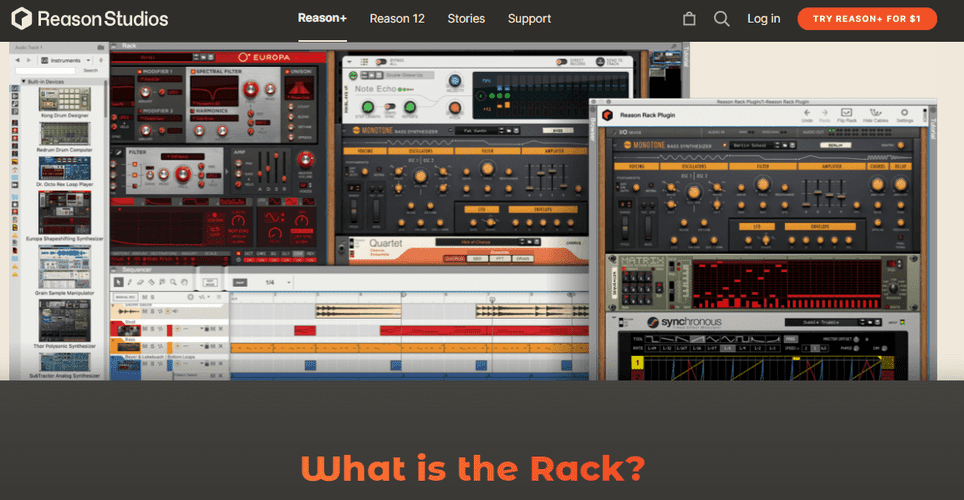The height and width of the screenshot is (500, 964).
Task: Select the hand tool in Sequencer
Action: click(184, 282)
